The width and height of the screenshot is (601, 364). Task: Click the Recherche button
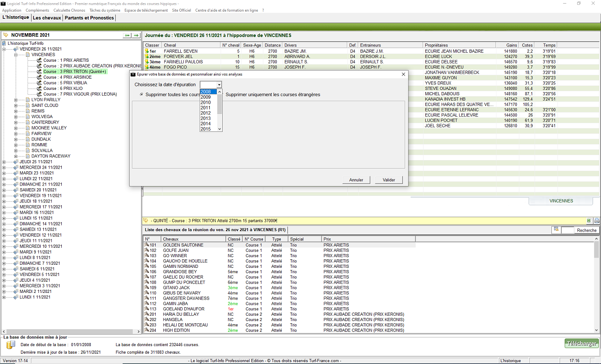point(587,230)
